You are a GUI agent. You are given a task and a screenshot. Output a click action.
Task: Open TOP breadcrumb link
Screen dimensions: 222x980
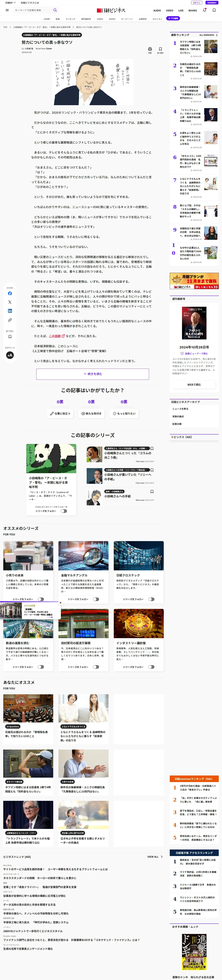click(5, 27)
